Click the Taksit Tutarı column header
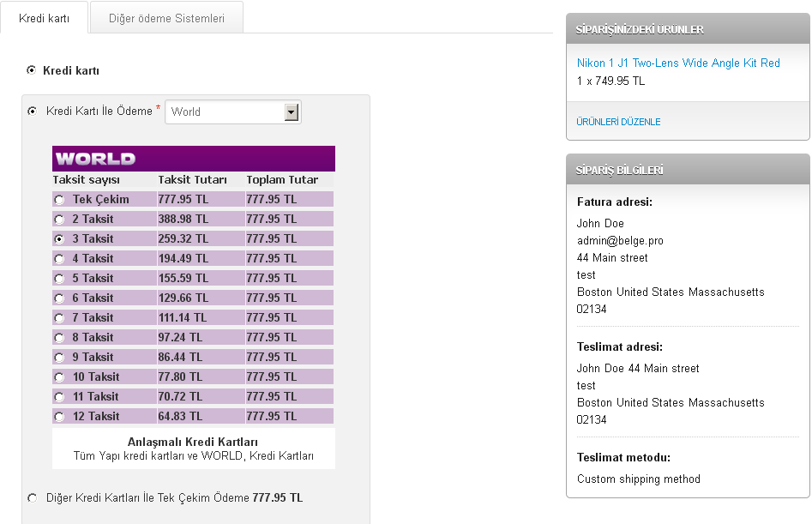The image size is (812, 524). pyautogui.click(x=193, y=180)
